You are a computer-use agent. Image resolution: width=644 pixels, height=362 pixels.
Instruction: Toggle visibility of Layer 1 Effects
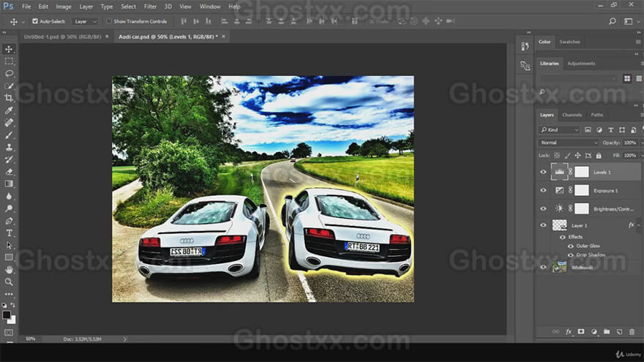click(563, 237)
